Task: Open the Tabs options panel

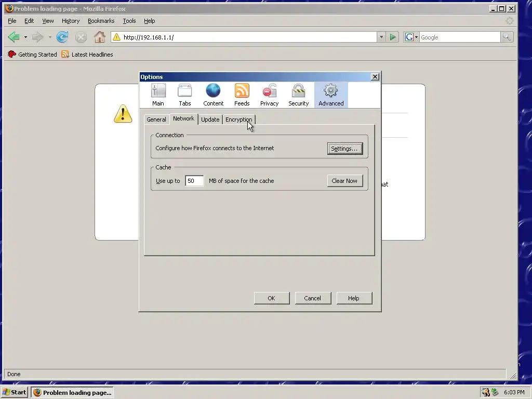Action: coord(185,95)
